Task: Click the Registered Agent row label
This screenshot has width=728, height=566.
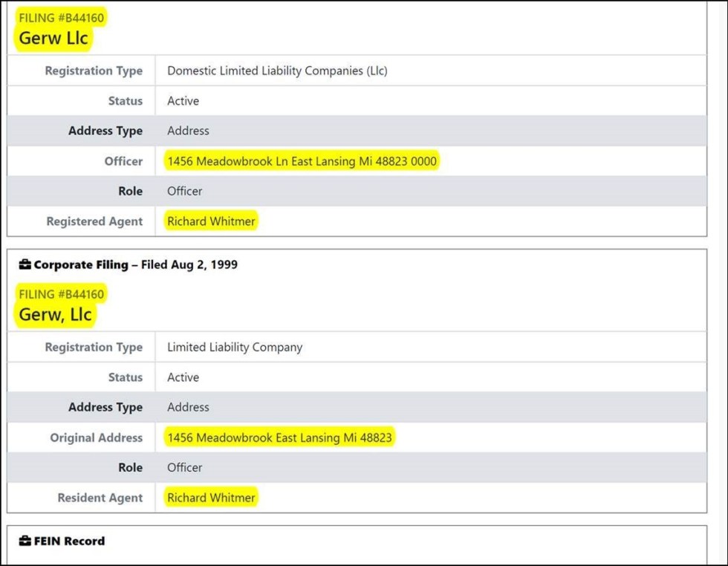Action: pos(94,221)
